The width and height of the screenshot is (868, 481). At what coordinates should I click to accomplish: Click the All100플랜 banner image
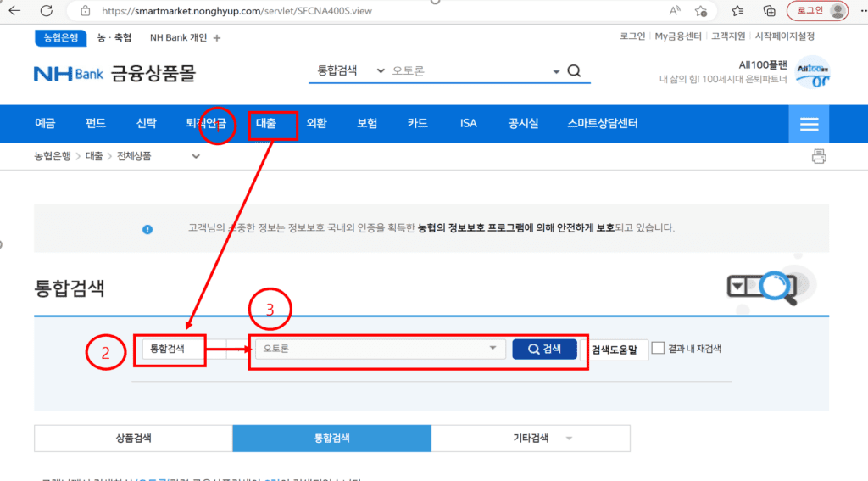(812, 73)
